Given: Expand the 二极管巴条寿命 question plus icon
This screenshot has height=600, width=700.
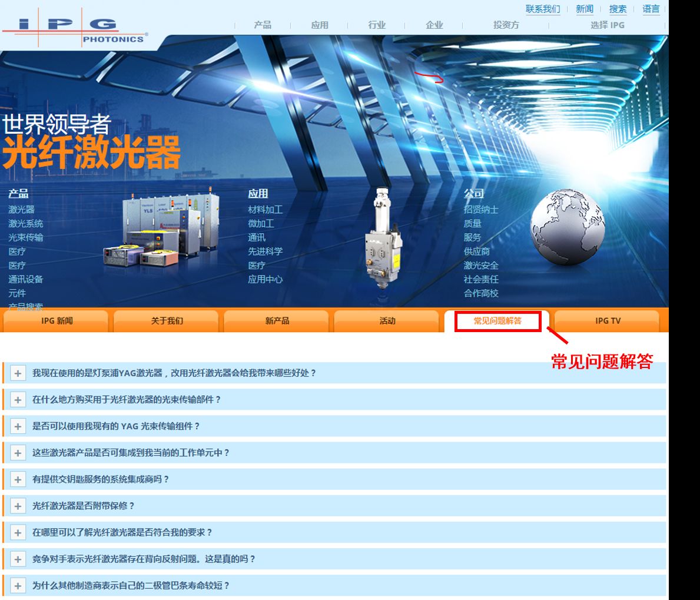Looking at the screenshot, I should [x=18, y=586].
